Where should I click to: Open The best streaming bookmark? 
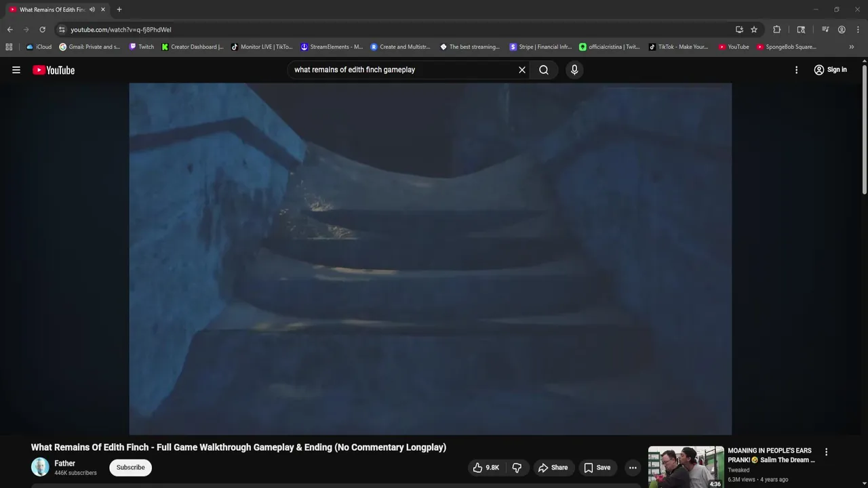click(470, 47)
